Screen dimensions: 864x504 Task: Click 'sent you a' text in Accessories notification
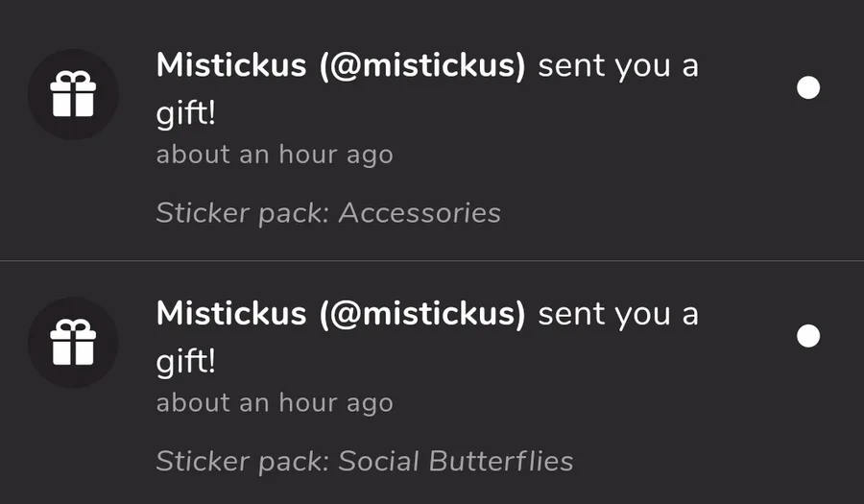coord(618,66)
